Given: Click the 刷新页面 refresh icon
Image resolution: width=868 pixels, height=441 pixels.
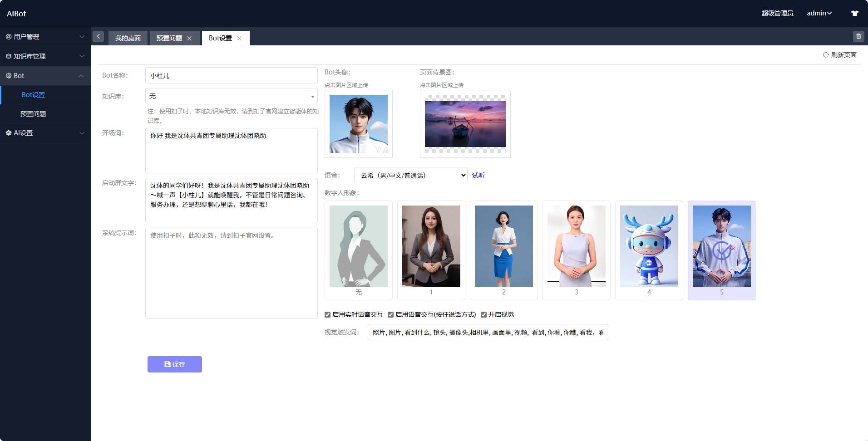Looking at the screenshot, I should pyautogui.click(x=826, y=55).
